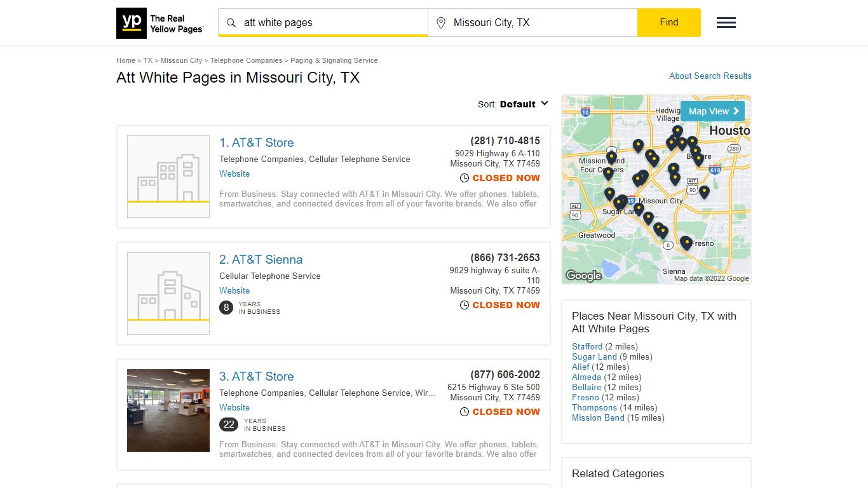
Task: Open Telephone Companies breadcrumb
Action: 247,60
